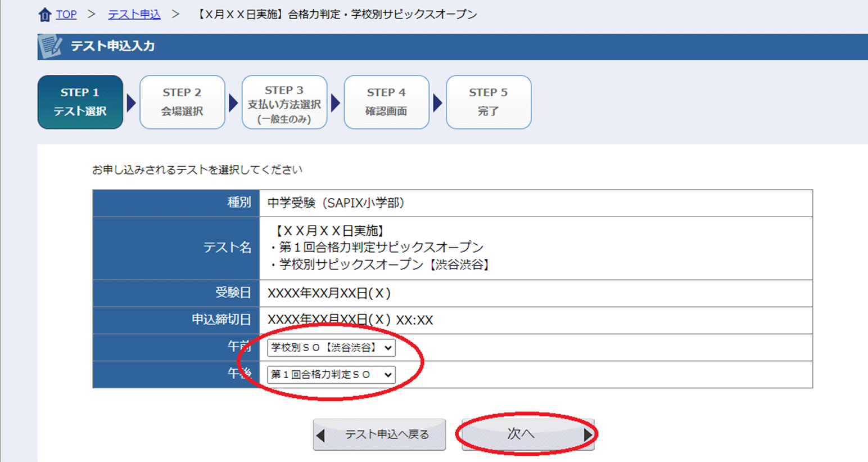Select the 第1回合格力判定SO option in the 午後 field

[x=331, y=375]
